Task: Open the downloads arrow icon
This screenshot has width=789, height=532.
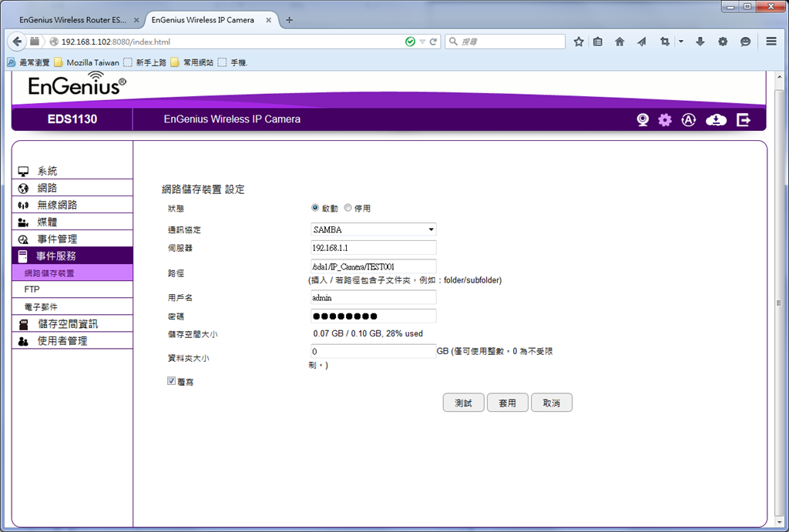Action: pos(700,42)
